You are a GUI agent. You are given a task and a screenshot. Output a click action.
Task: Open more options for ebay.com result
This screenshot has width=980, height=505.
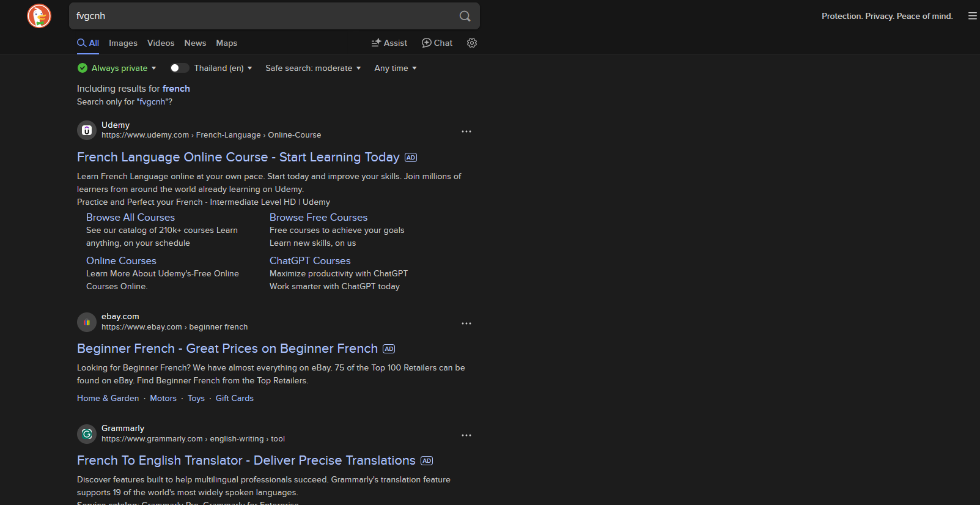pyautogui.click(x=466, y=323)
